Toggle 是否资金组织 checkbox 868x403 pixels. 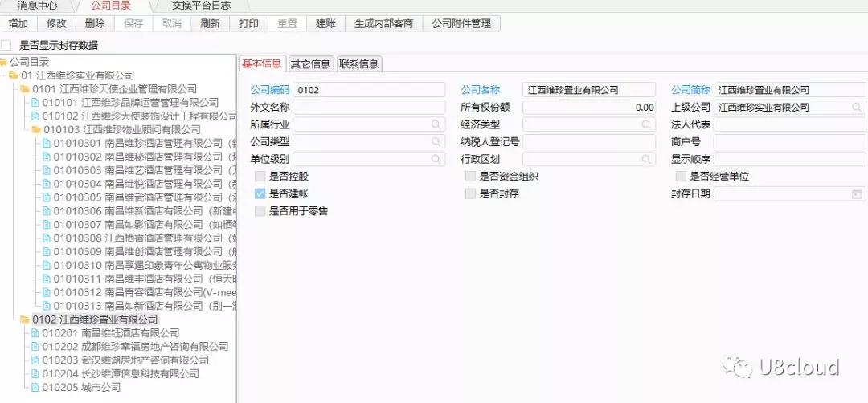(470, 177)
